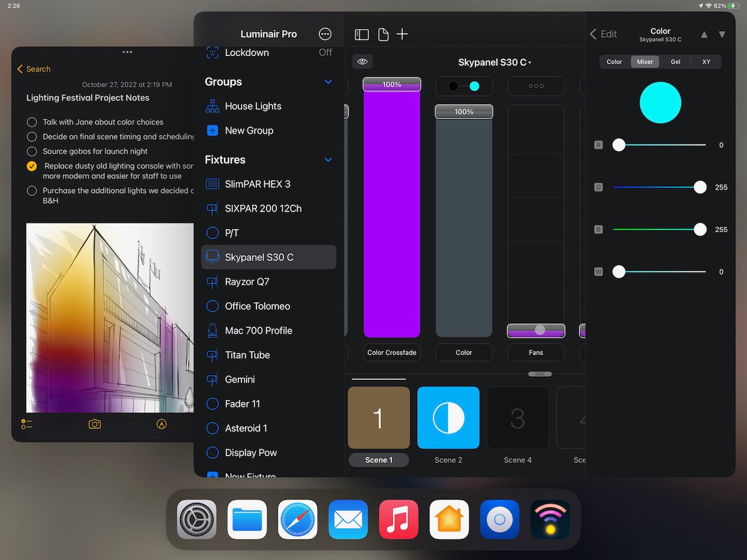Open the building sketch image in Notes

coord(110,317)
